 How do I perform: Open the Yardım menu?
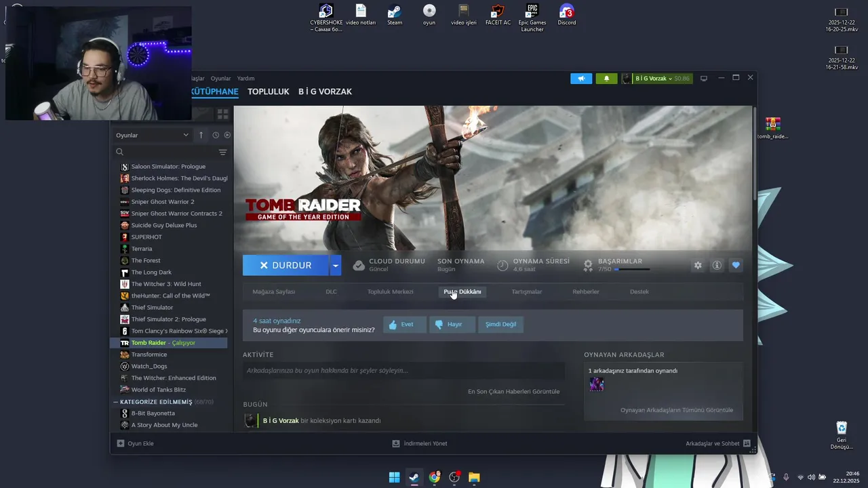tap(245, 79)
